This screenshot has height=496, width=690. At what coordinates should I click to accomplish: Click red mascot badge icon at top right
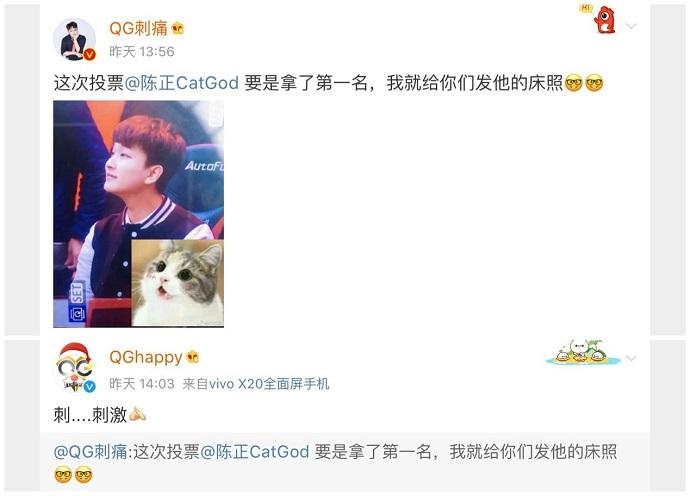[x=604, y=19]
